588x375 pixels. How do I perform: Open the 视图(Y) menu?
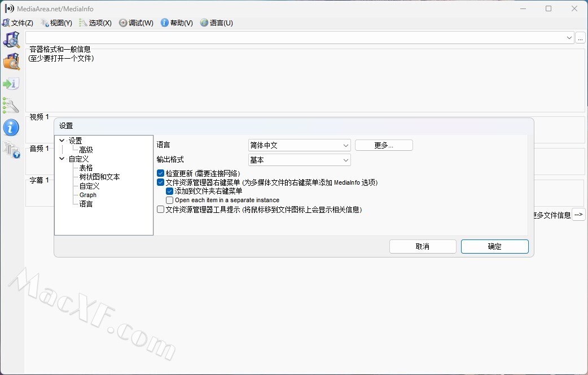point(56,23)
